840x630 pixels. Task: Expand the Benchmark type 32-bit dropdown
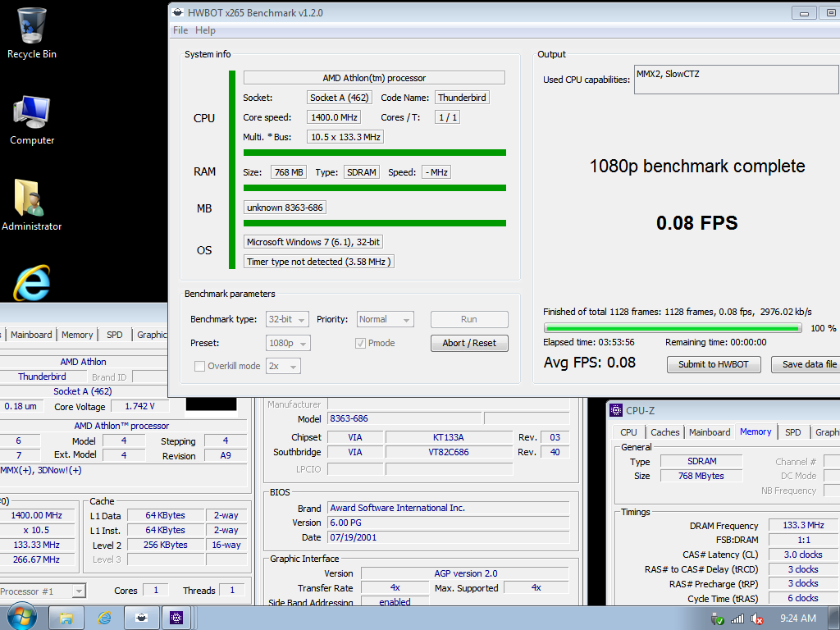point(287,319)
